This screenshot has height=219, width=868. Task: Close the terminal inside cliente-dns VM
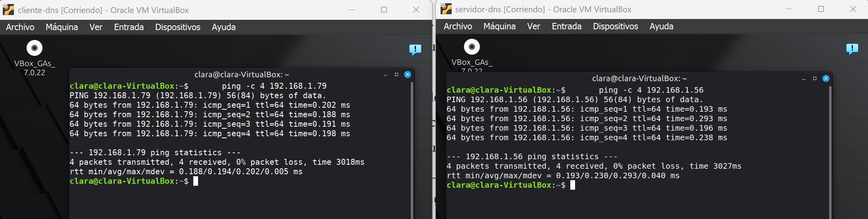pos(408,74)
